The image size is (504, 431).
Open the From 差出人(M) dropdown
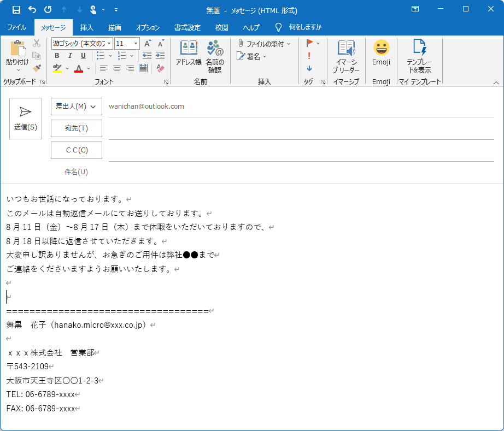77,107
